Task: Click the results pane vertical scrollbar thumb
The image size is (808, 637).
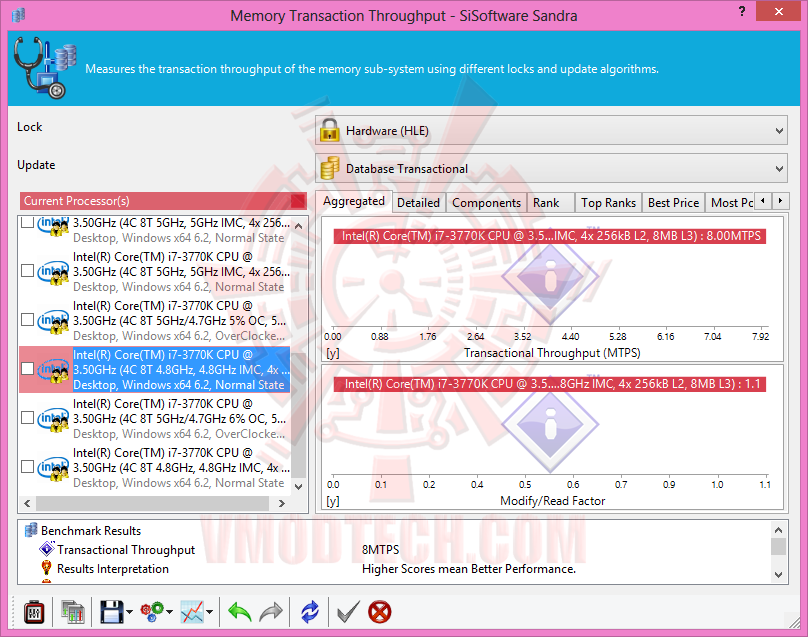Action: [x=779, y=547]
